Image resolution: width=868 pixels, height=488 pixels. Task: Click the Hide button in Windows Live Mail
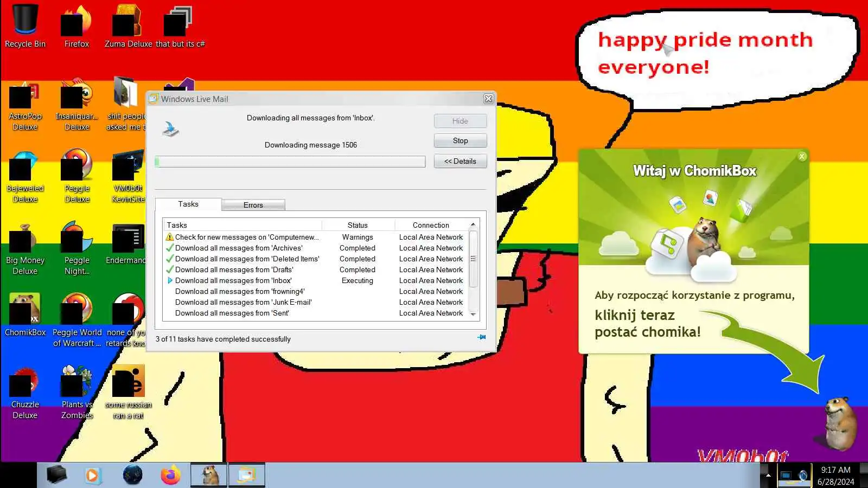point(460,121)
